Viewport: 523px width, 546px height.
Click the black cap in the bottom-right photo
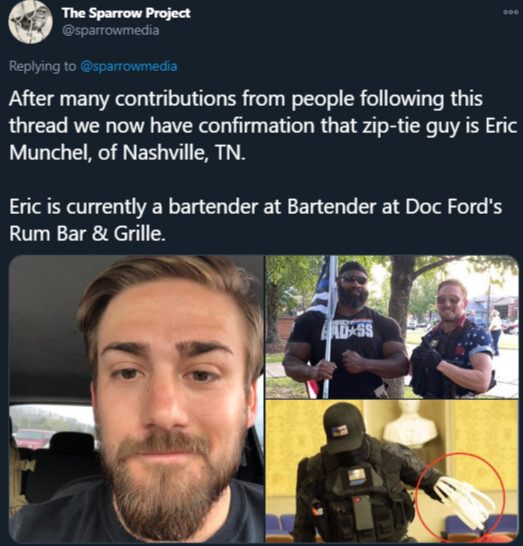[344, 427]
